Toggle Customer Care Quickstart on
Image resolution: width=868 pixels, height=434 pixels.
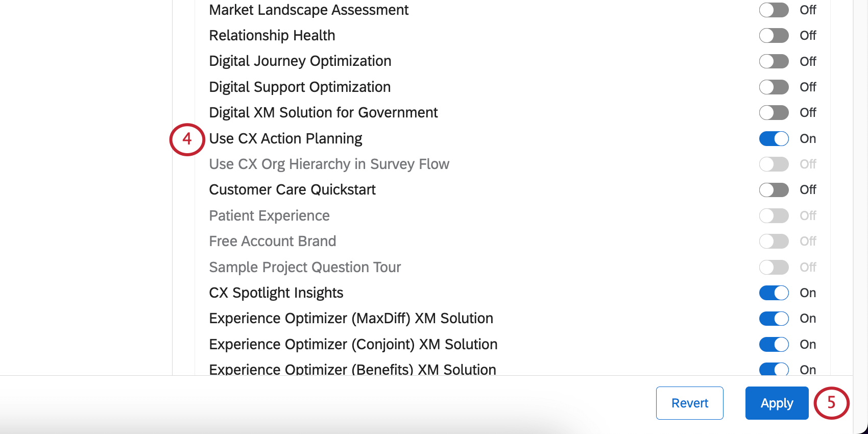[x=774, y=189]
